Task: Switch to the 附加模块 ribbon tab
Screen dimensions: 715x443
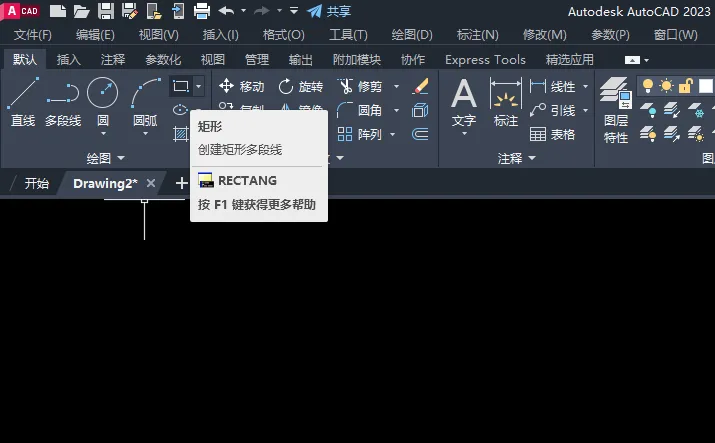Action: (x=357, y=60)
